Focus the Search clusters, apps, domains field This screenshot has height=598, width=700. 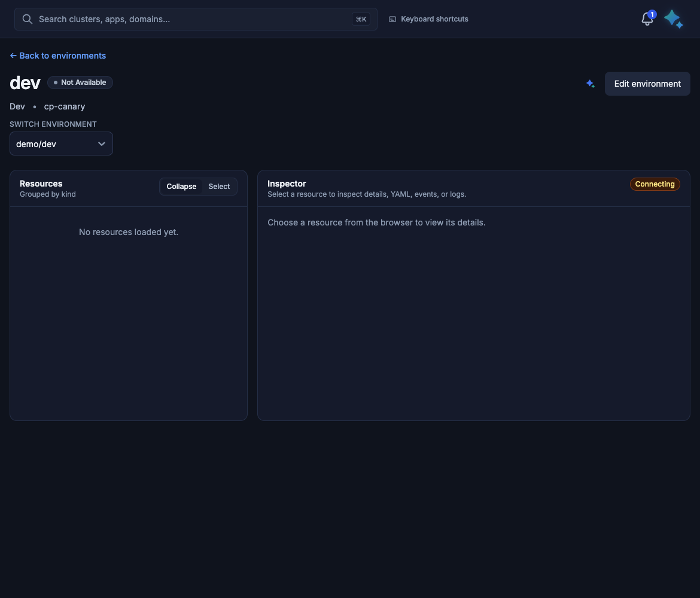pyautogui.click(x=196, y=19)
